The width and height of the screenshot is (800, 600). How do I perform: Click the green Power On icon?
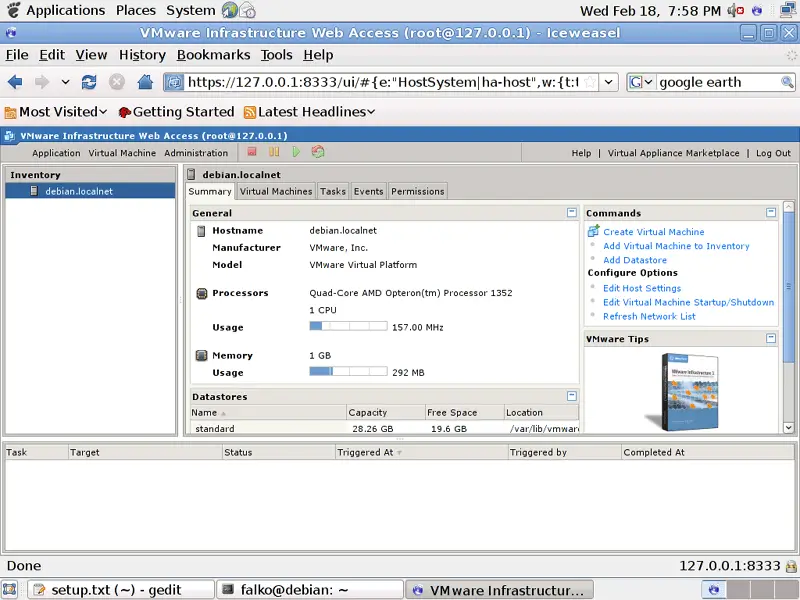(x=296, y=152)
